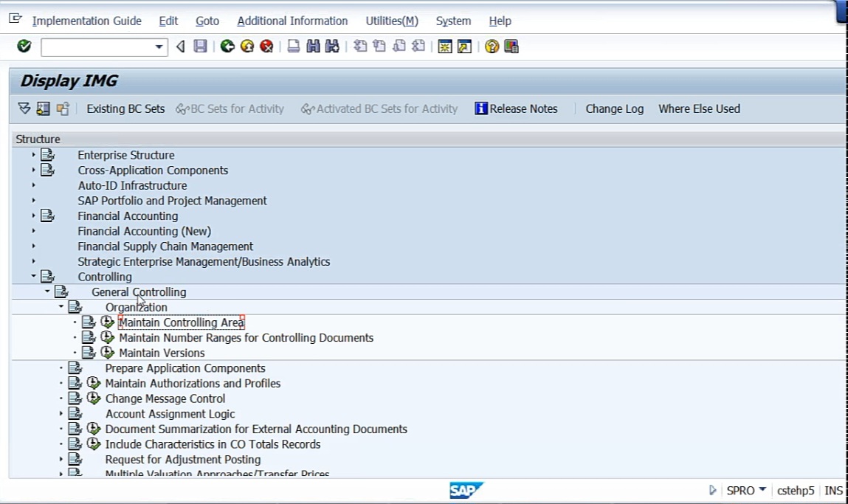Screen dimensions: 848x504
Task: Jump to the first page icon
Action: [x=360, y=46]
